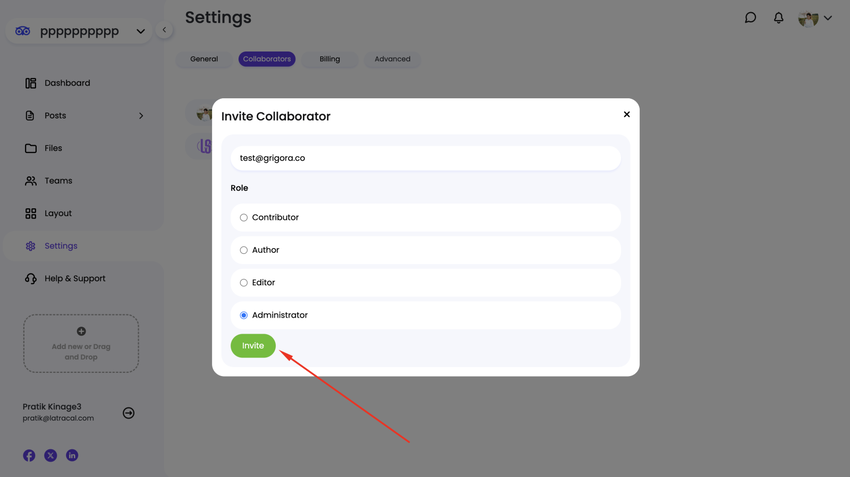Open Help & Support page

pos(75,279)
